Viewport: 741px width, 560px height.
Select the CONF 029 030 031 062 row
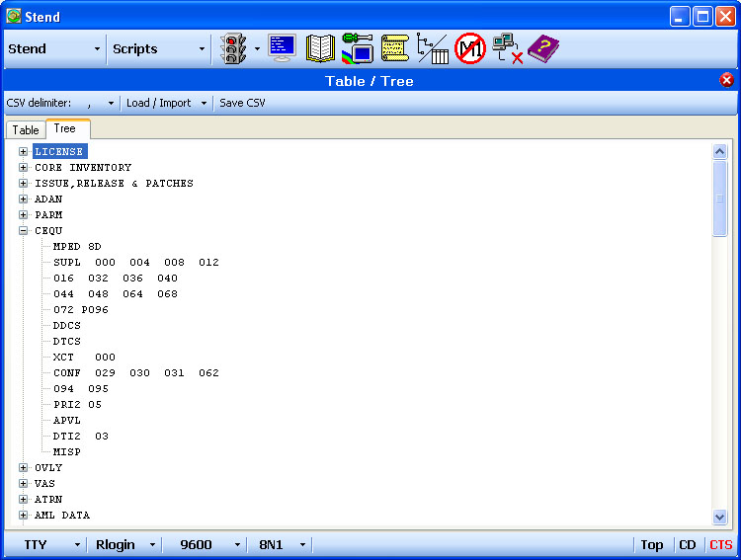click(x=136, y=373)
